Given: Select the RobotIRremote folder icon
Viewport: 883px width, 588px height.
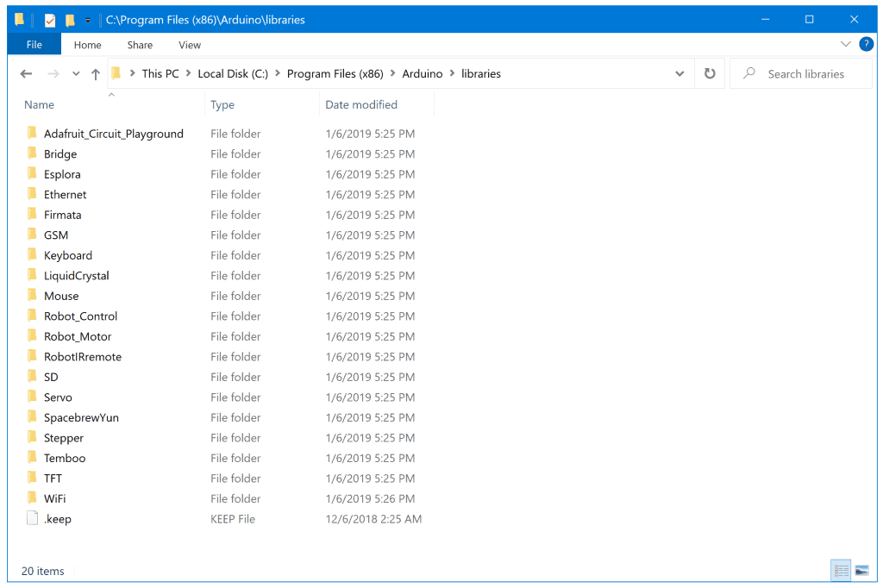Looking at the screenshot, I should coord(32,357).
